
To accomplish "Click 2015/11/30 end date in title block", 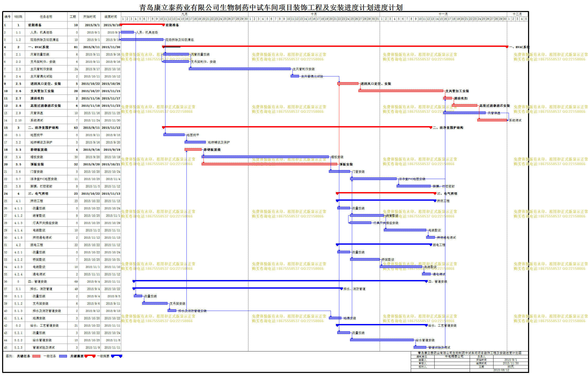I will pyautogui.click(x=511, y=363).
